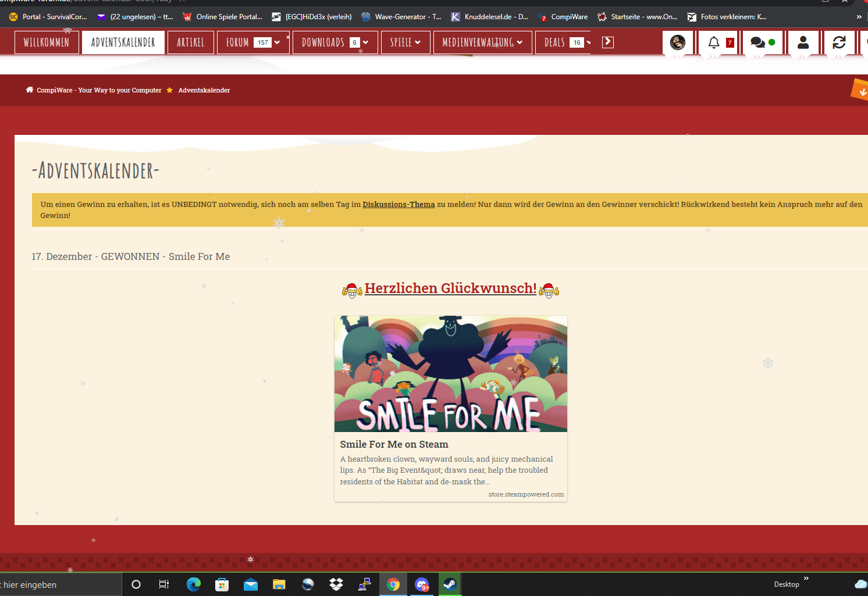868x596 pixels.
Task: Open the notifications bell
Action: tap(714, 42)
